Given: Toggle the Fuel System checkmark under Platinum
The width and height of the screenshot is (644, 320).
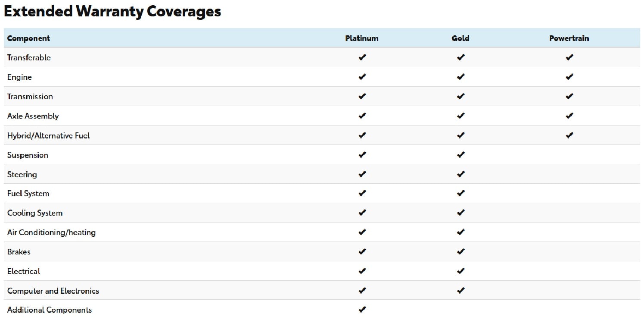Looking at the screenshot, I should (362, 193).
